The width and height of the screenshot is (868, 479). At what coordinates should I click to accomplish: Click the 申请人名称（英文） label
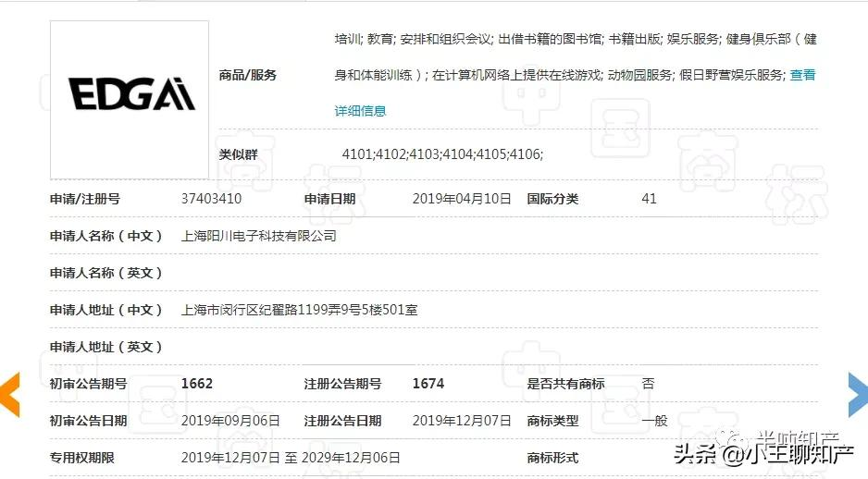tap(105, 273)
